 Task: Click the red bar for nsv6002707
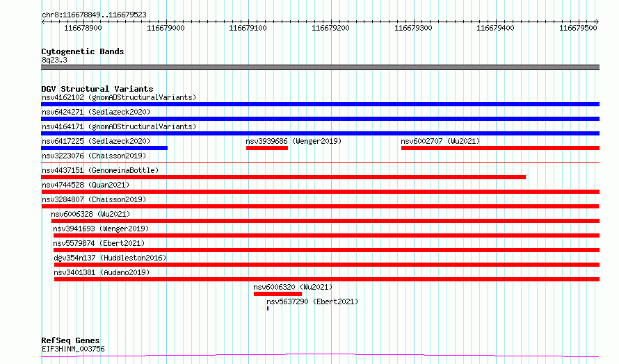tap(500, 148)
